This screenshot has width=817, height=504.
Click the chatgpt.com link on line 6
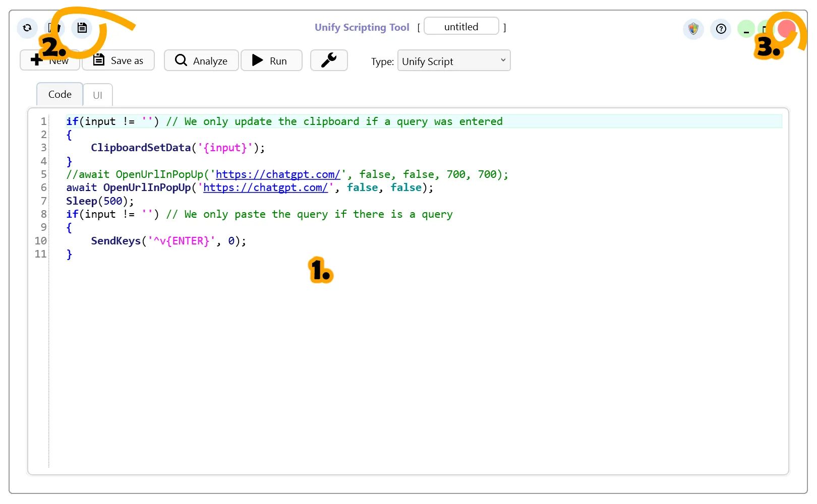265,187
